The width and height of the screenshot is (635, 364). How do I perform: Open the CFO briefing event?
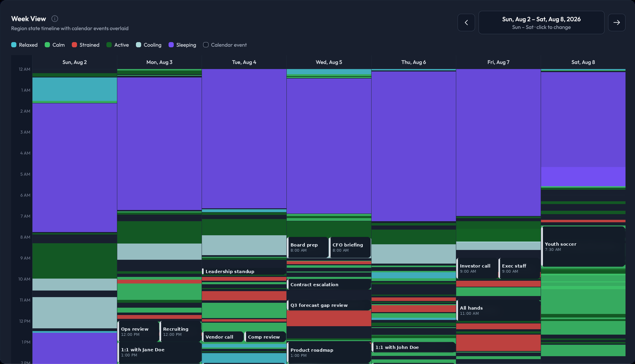coord(350,247)
